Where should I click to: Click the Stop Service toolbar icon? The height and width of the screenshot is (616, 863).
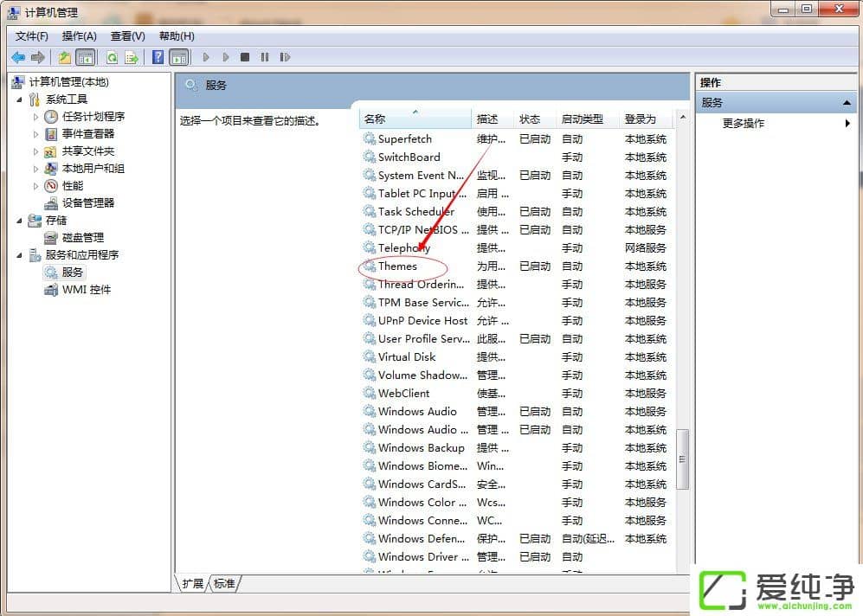click(246, 57)
